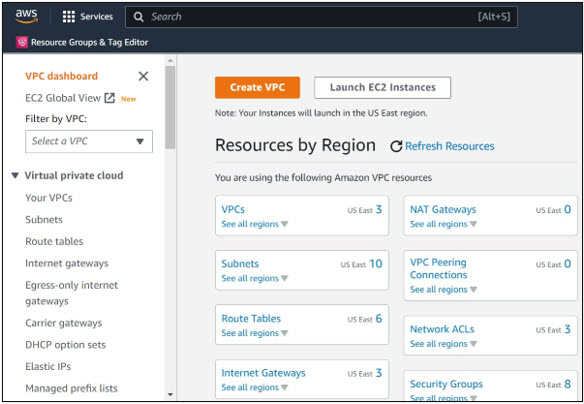This screenshot has width=584, height=404.
Task: Click external link icon beside EC2 Global View
Action: click(x=110, y=98)
